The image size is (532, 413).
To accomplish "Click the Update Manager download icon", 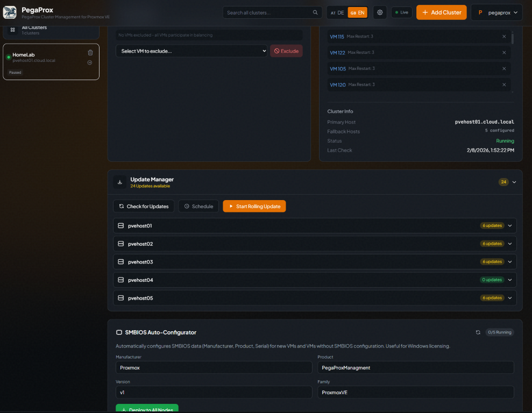I will point(120,182).
